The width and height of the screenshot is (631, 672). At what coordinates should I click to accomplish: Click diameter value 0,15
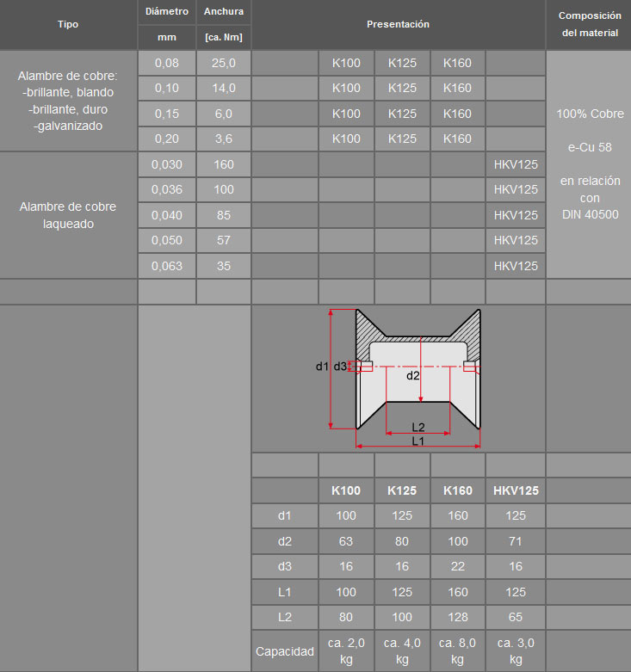167,114
